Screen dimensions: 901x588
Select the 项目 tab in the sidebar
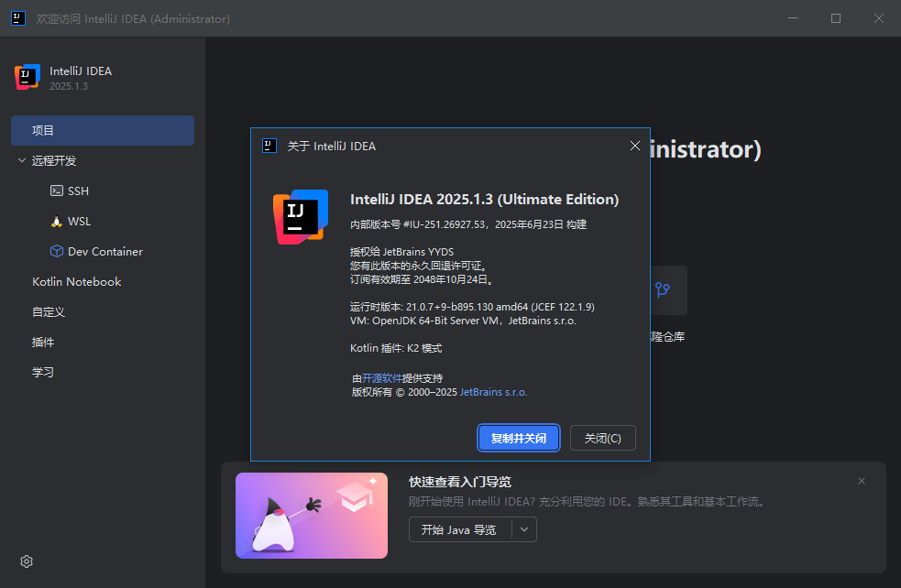click(103, 130)
